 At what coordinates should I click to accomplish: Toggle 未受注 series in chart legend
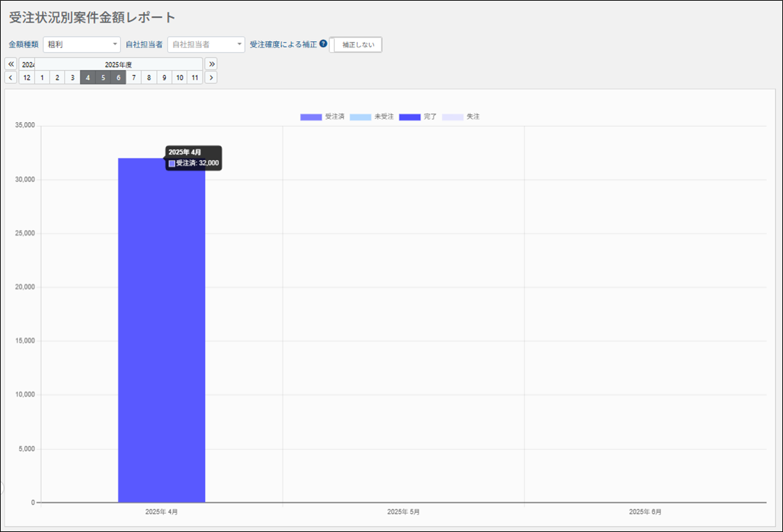[372, 117]
